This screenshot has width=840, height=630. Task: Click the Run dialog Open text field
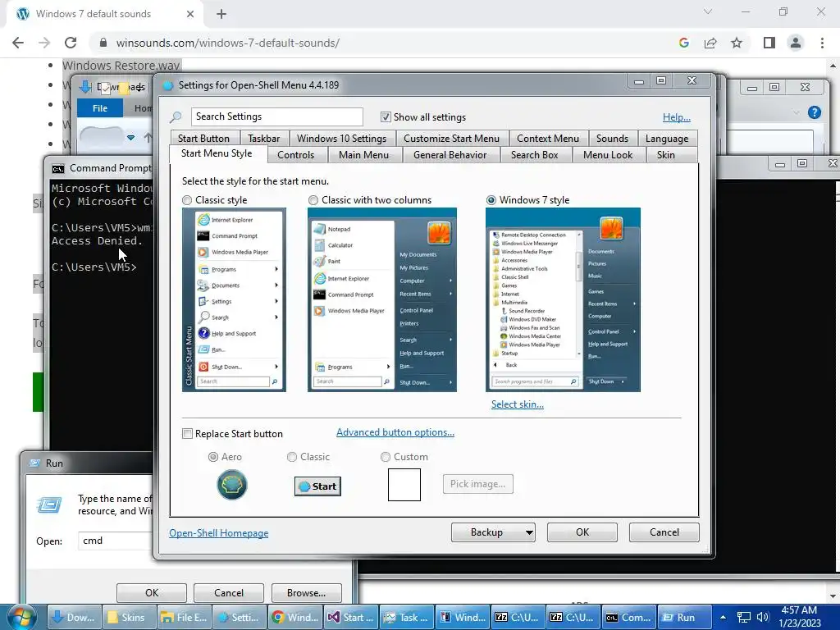[x=116, y=541]
